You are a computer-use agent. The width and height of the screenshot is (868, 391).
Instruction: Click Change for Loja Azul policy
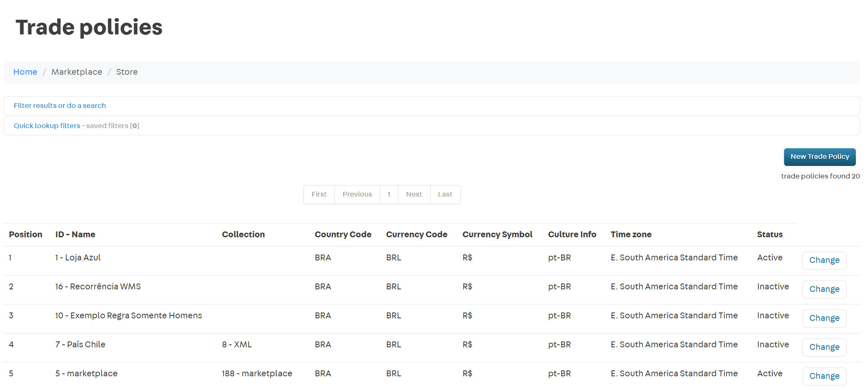(x=824, y=260)
